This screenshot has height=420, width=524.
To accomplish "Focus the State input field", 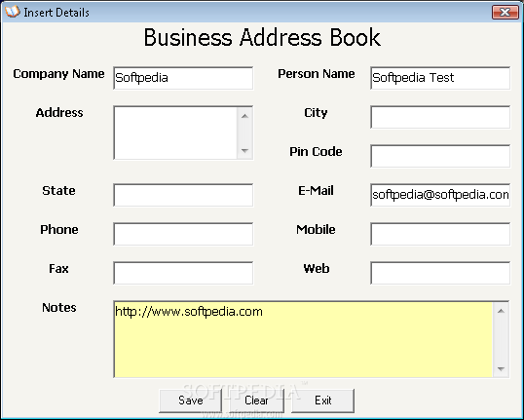I will tap(183, 195).
